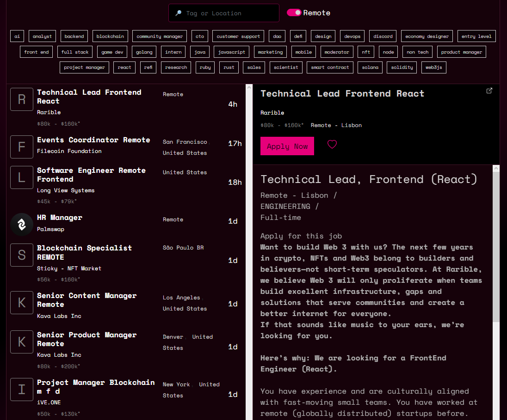This screenshot has height=420, width=507.
Task: Filter by customer support tag
Action: (238, 36)
